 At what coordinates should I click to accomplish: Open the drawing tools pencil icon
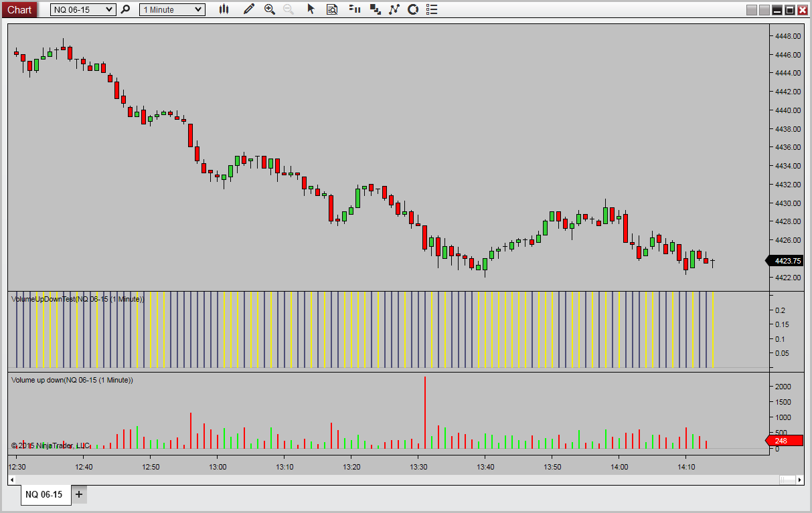(249, 9)
